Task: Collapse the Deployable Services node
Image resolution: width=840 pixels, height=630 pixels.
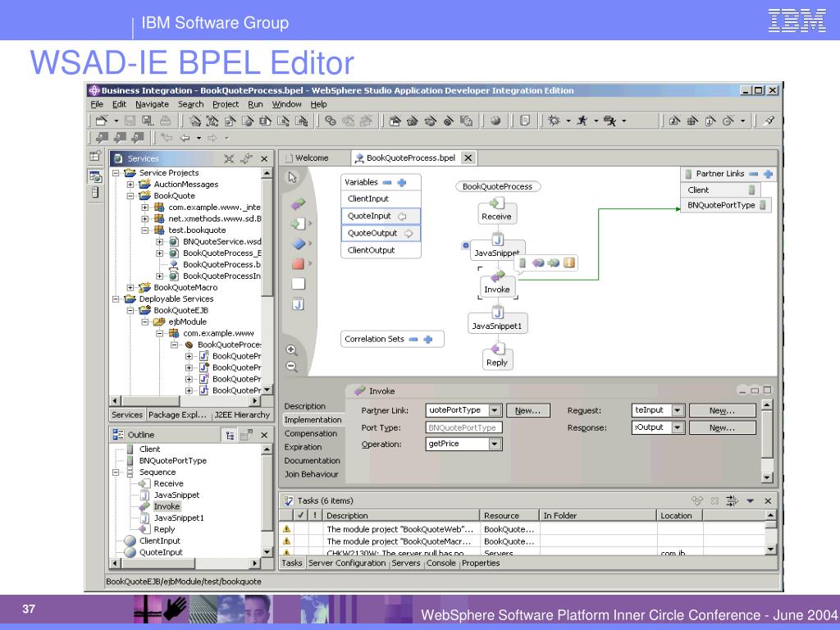Action: 115,299
